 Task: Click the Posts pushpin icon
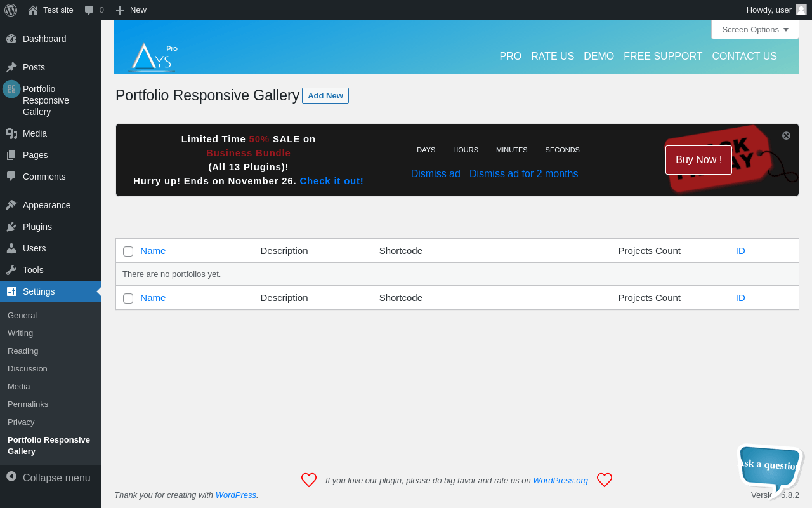11,67
